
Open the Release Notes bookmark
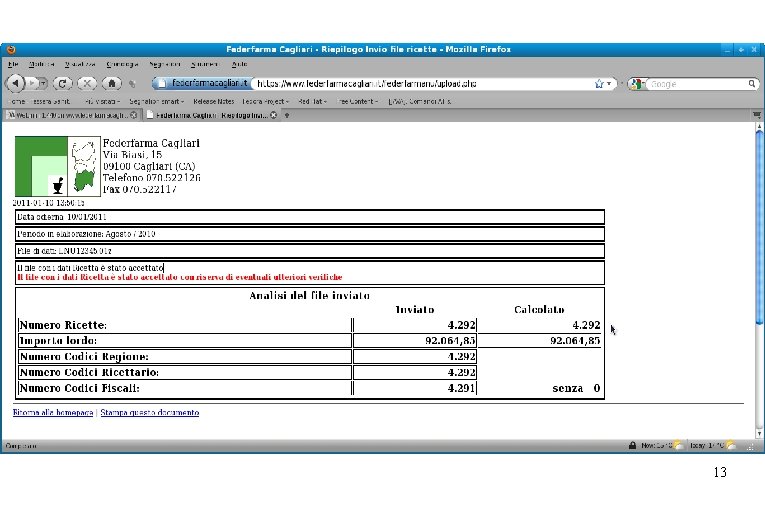213,102
